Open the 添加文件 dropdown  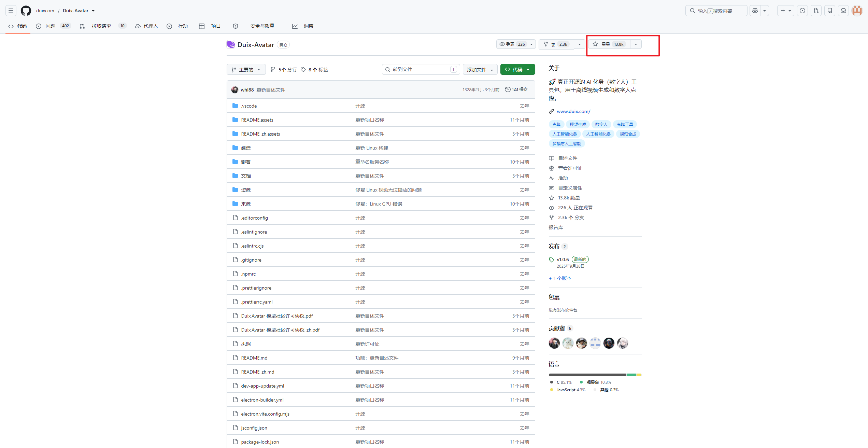(480, 69)
